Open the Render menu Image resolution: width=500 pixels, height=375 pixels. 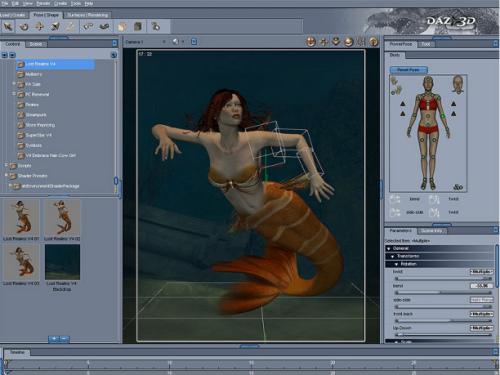(x=43, y=3)
